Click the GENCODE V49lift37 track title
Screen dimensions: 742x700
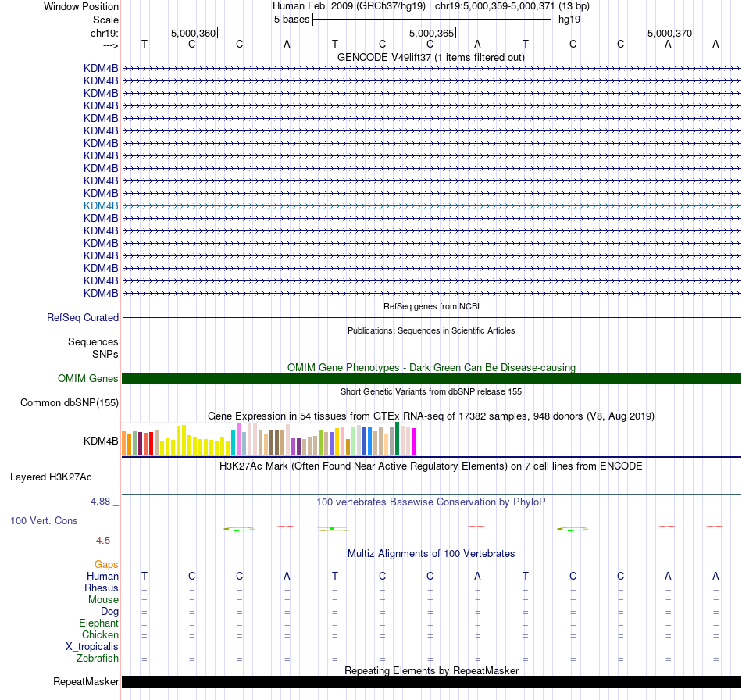point(431,58)
